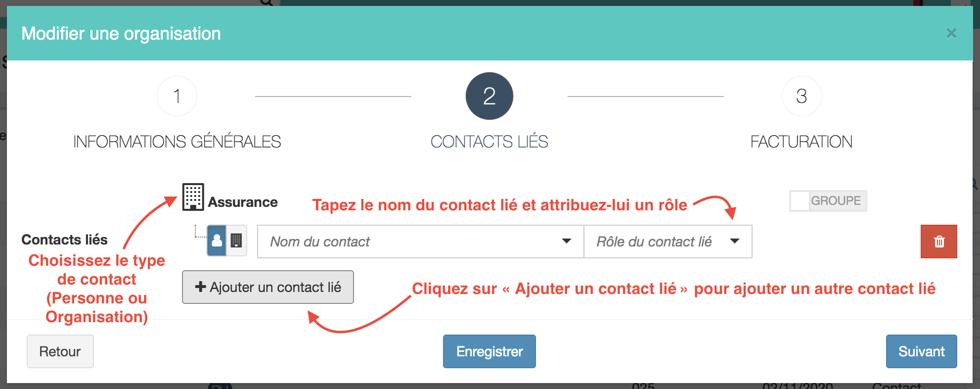This screenshot has height=389, width=980.
Task: Select step 2 circle Contacts liés
Action: 490,96
